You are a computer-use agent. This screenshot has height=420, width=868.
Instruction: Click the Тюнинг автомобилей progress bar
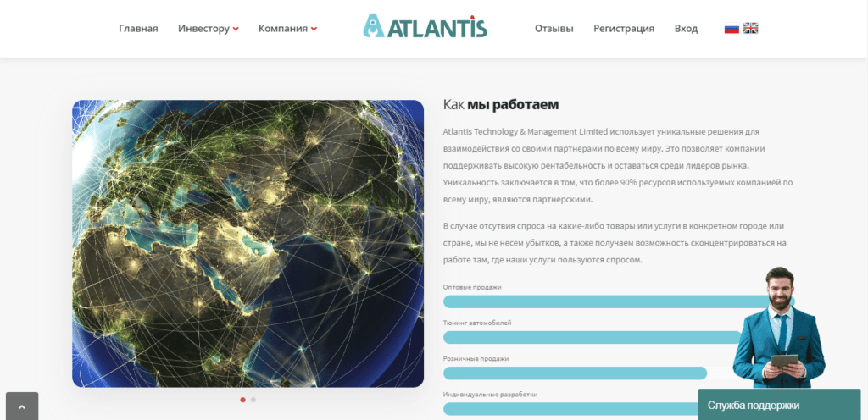coord(593,337)
